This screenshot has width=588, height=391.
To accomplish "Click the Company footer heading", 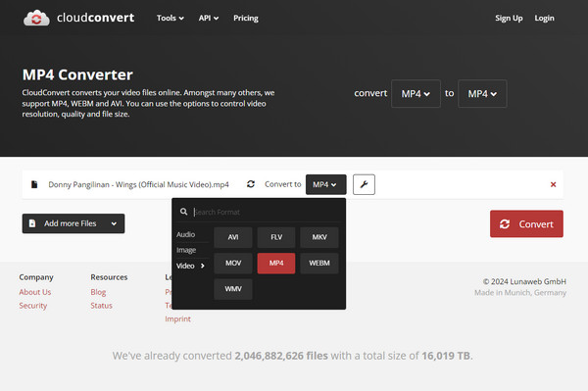I will tap(36, 277).
